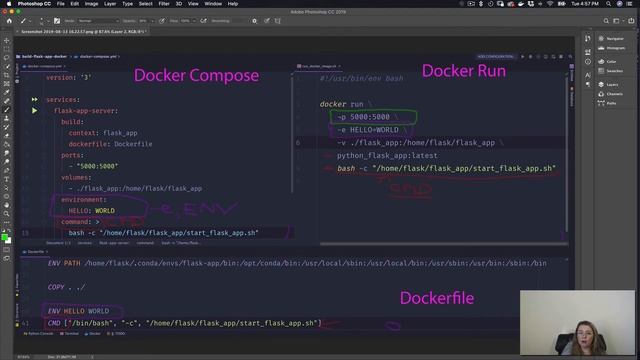The height and width of the screenshot is (360, 640).
Task: Open the Layer menu
Action: [x=110, y=4]
